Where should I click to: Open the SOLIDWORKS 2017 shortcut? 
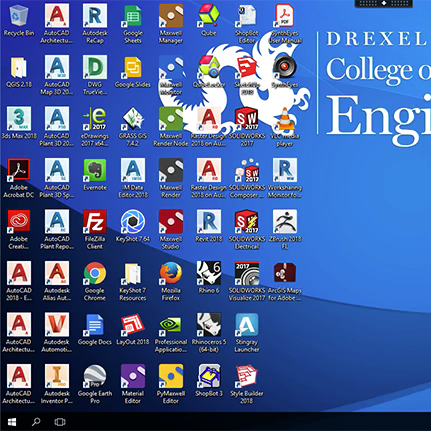(x=247, y=119)
